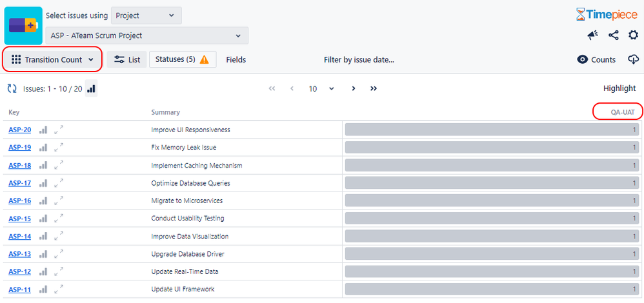644x303 pixels.
Task: Open issue link ASP-14
Action: click(20, 237)
